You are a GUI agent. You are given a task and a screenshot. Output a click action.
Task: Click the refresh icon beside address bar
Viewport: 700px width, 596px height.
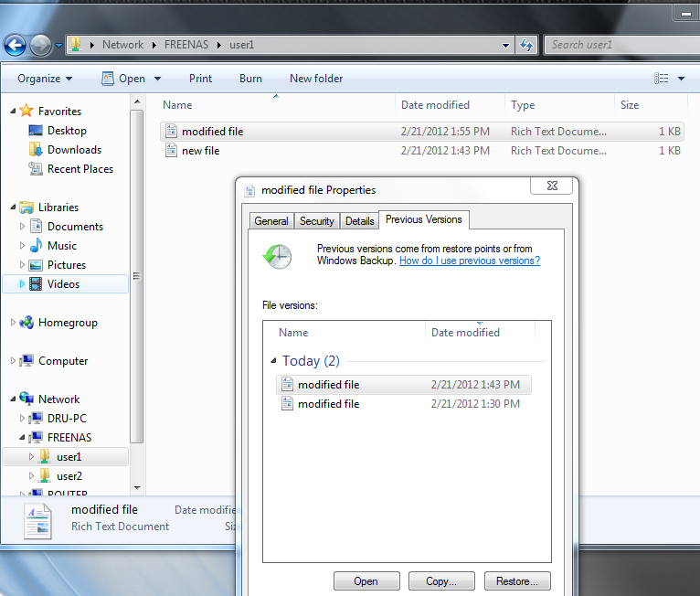[526, 45]
